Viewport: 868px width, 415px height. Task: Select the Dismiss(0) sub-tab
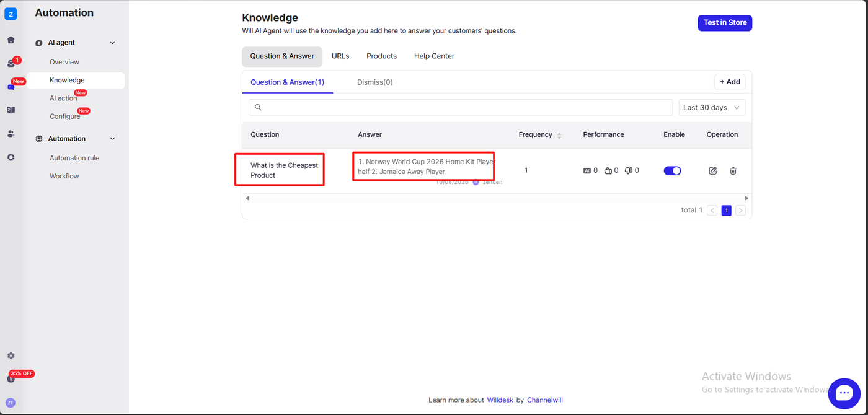pos(374,82)
